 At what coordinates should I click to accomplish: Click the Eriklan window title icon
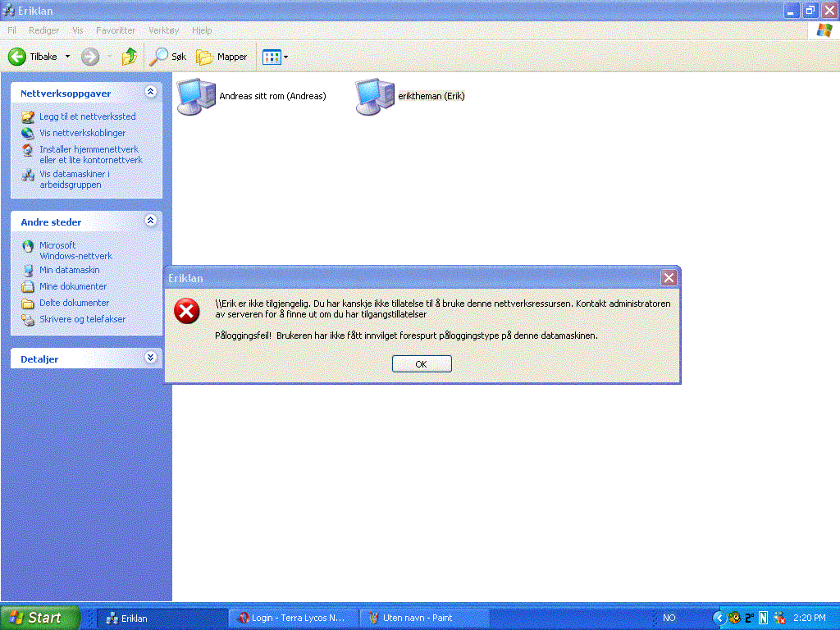(x=8, y=10)
